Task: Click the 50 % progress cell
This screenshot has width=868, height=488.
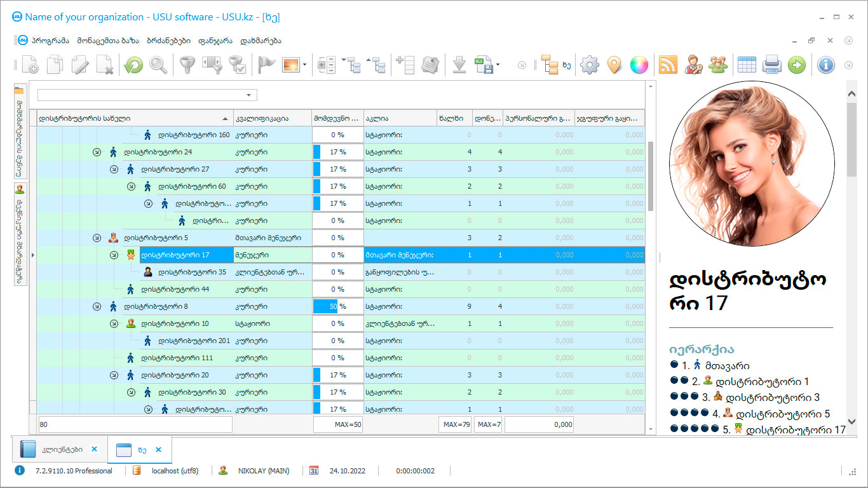Action: pos(338,306)
